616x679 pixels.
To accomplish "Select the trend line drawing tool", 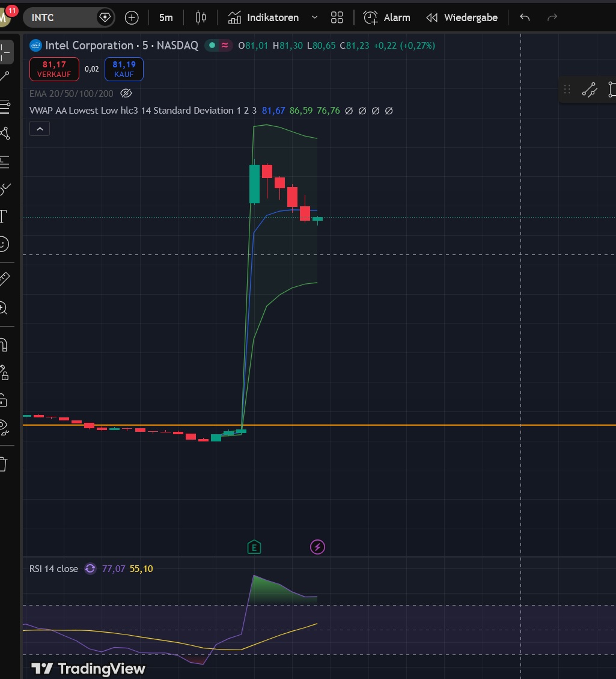I will (x=4, y=76).
